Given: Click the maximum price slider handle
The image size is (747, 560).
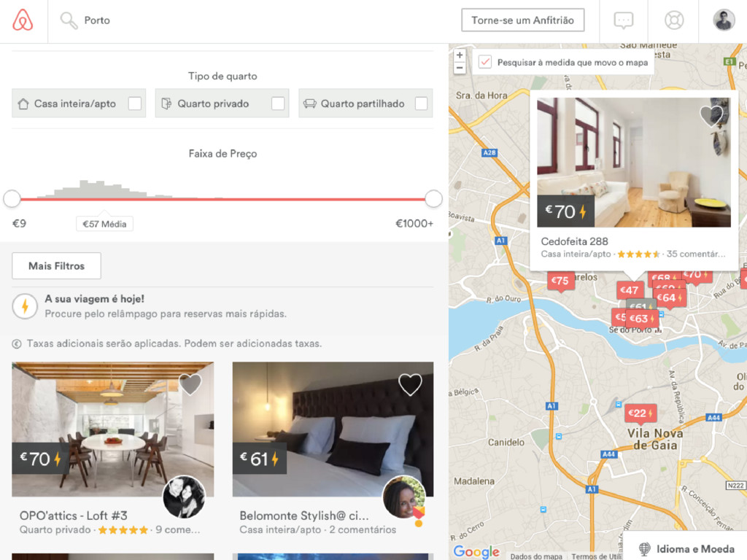Looking at the screenshot, I should click(x=433, y=198).
